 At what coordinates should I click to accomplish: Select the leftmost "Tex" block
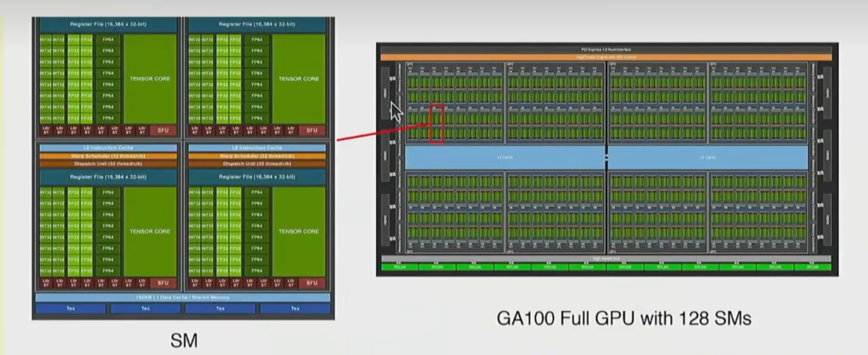[70, 308]
